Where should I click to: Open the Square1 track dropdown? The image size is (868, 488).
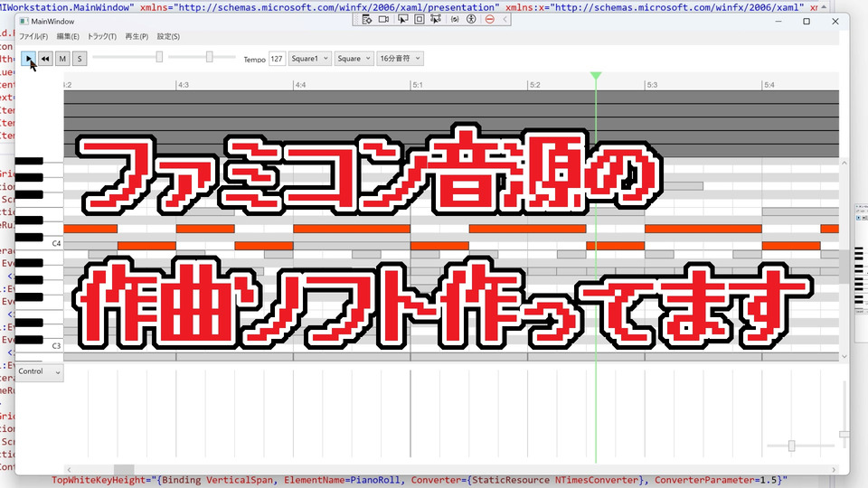(310, 59)
